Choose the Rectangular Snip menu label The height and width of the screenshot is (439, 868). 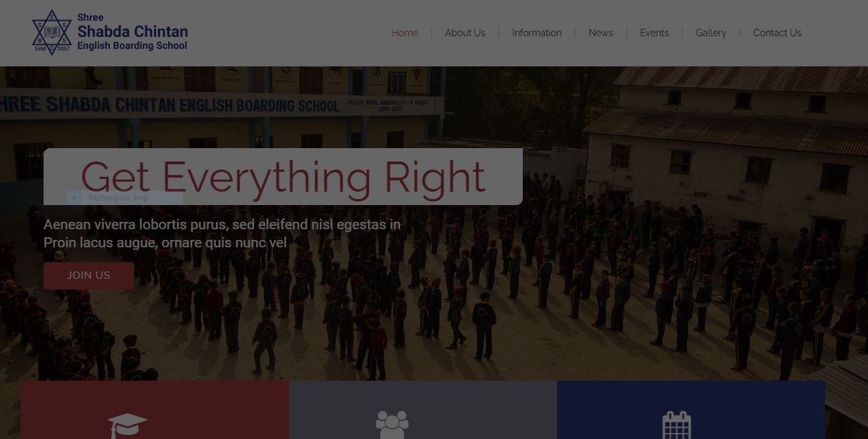pos(118,198)
